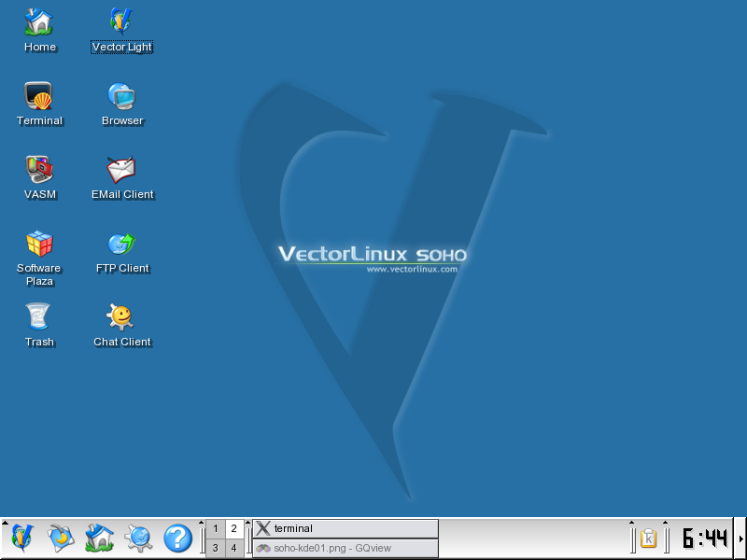Image resolution: width=747 pixels, height=560 pixels.
Task: Launch the Browser desktop icon
Action: point(121,95)
